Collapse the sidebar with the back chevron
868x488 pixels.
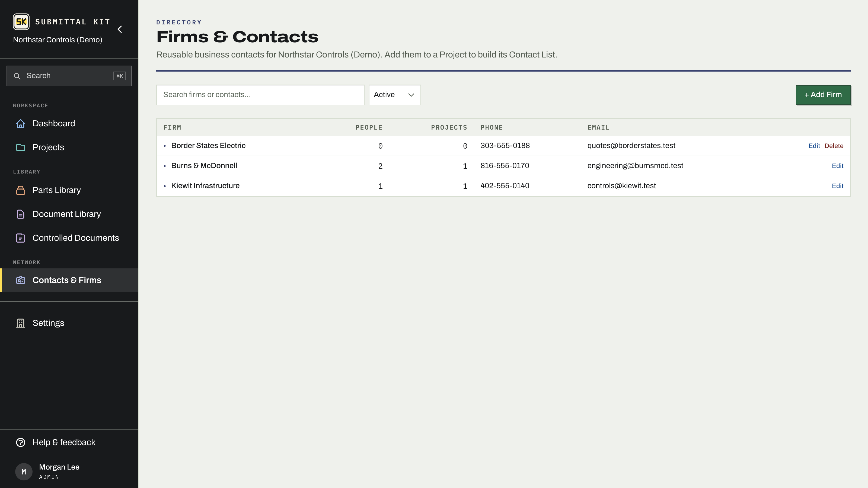120,29
